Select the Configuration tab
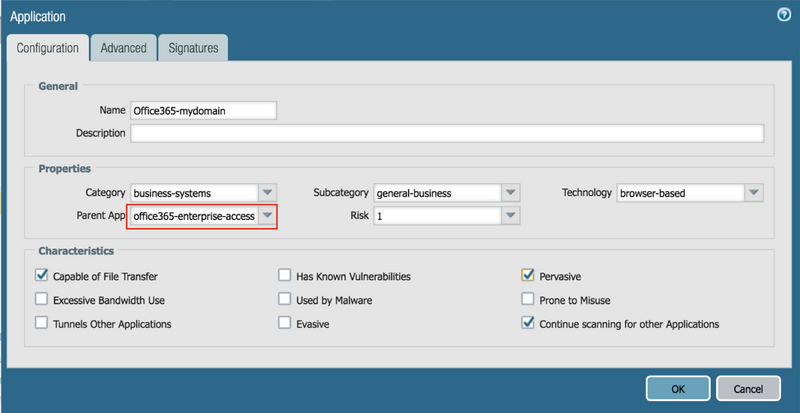This screenshot has width=800, height=413. point(47,47)
